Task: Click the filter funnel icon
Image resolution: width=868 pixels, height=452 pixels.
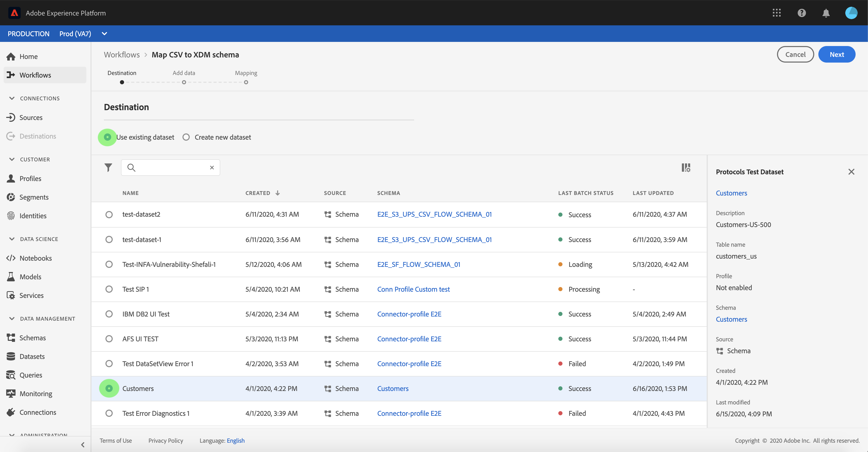Action: click(x=108, y=168)
